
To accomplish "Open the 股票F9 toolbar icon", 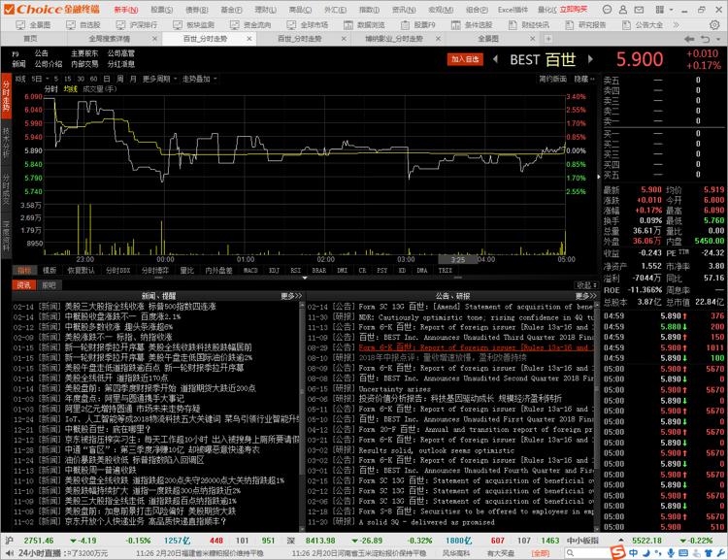I will (405, 25).
